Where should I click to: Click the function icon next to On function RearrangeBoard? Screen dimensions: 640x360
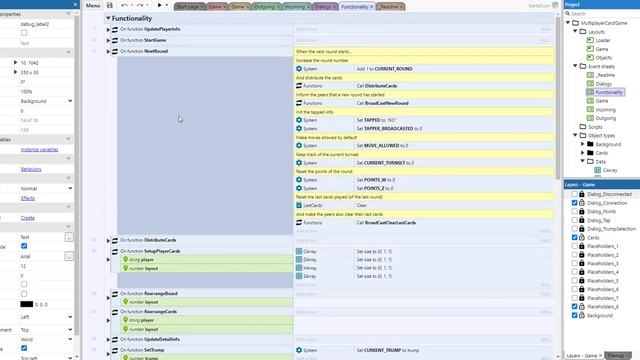click(115, 294)
